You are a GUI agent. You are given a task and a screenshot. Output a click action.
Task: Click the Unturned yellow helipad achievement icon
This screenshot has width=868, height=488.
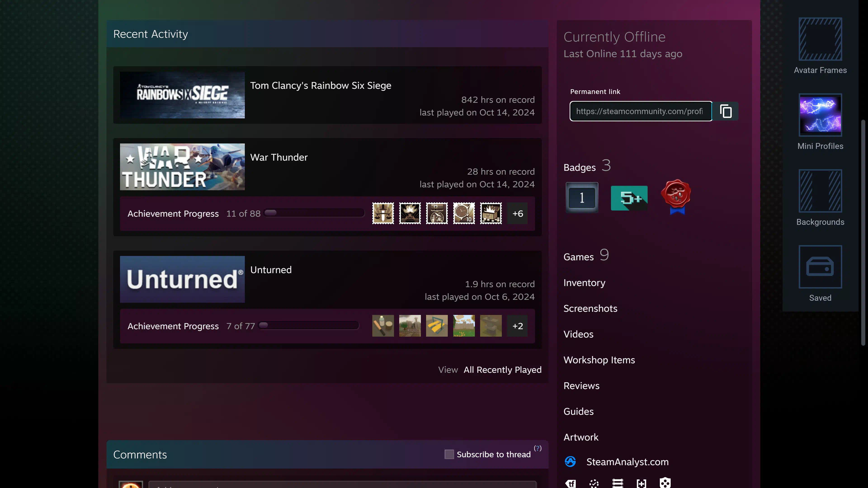pos(437,326)
